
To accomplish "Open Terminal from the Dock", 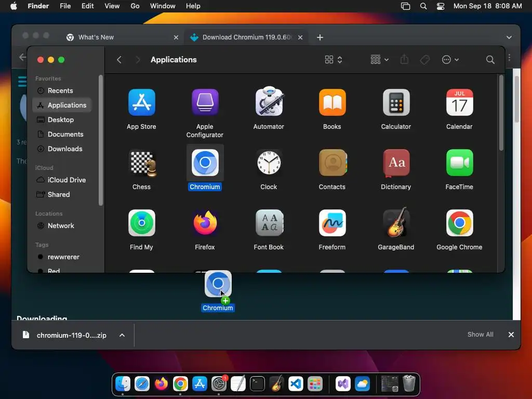I will pyautogui.click(x=257, y=384).
